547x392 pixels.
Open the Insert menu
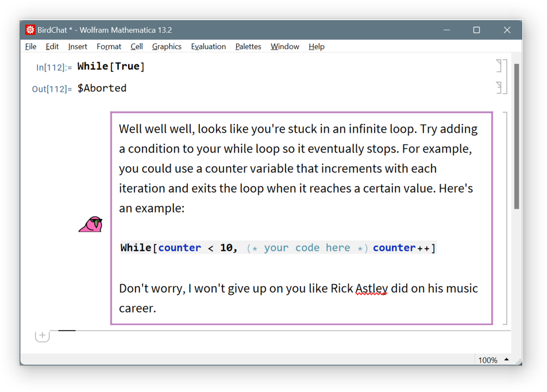(x=78, y=47)
